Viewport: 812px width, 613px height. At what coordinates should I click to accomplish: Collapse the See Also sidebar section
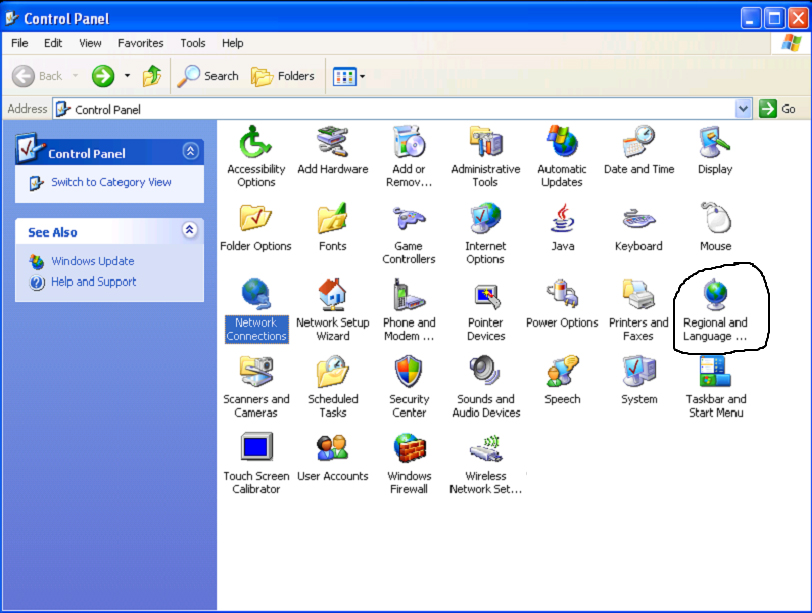pos(190,229)
